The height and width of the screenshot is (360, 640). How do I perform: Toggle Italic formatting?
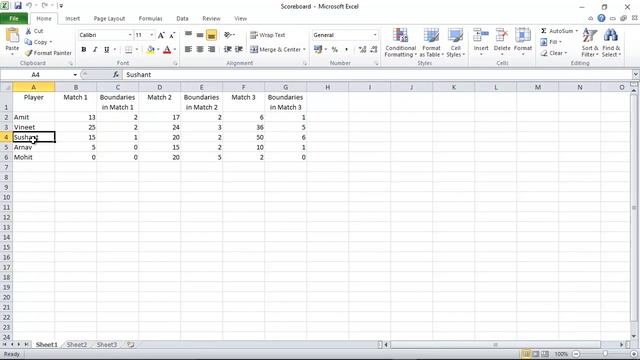(95, 49)
